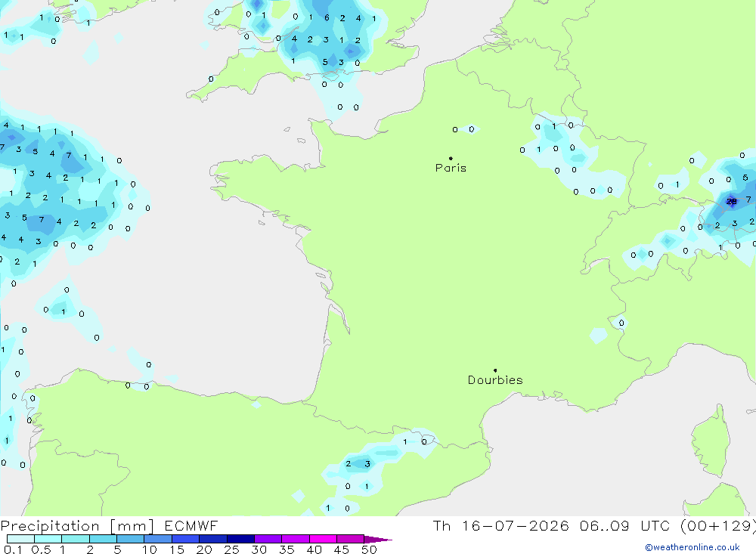The width and height of the screenshot is (756, 554).
Task: Click the value 3 near Pyrenees
Action: tap(367, 464)
